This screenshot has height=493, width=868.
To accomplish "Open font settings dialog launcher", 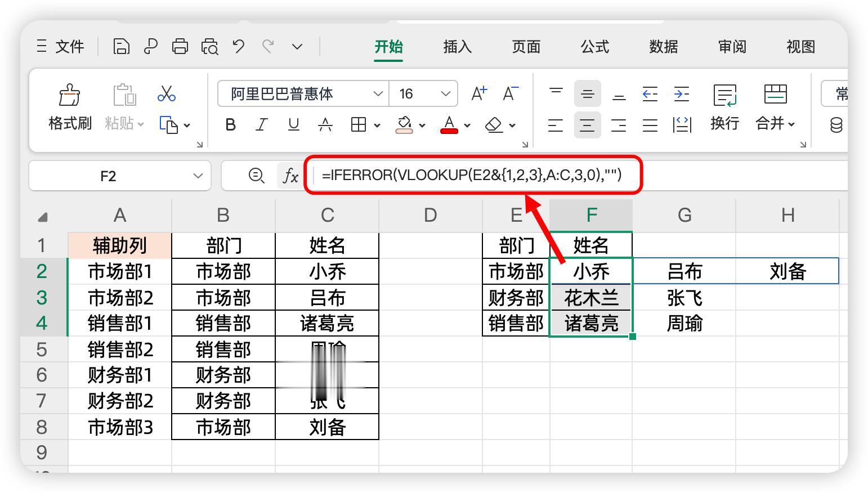I will click(x=525, y=145).
